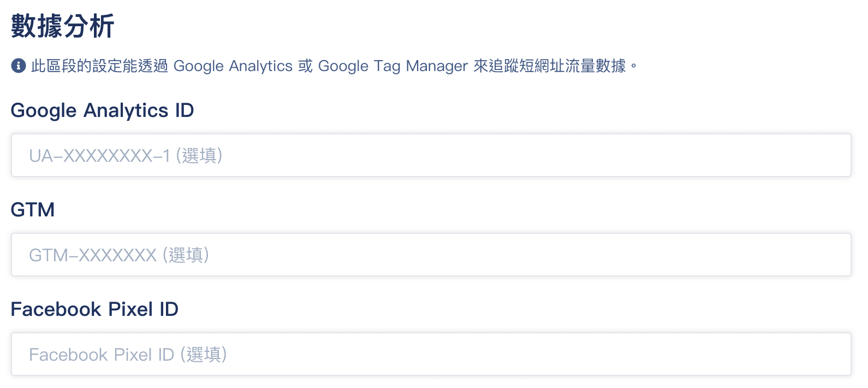
Task: Click the UA-XXXXXXXX-1 placeholder text
Action: coord(99,156)
